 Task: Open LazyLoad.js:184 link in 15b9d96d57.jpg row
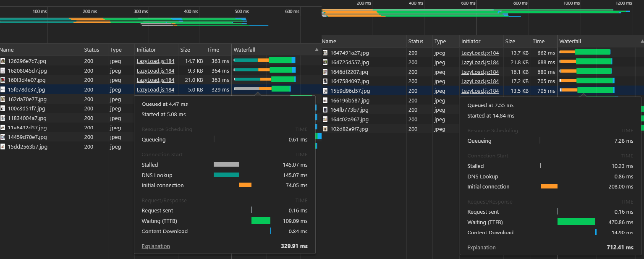click(480, 91)
